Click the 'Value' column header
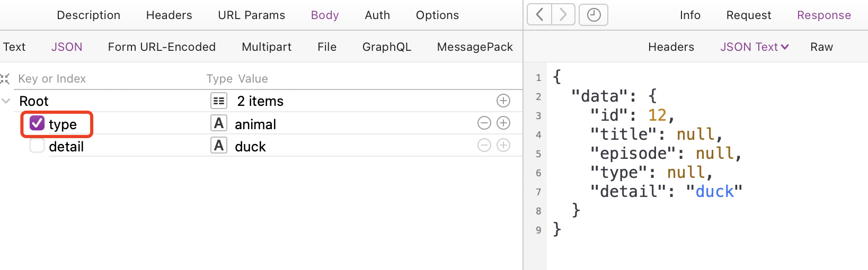Viewport: 868px width, 270px height. pyautogui.click(x=253, y=78)
